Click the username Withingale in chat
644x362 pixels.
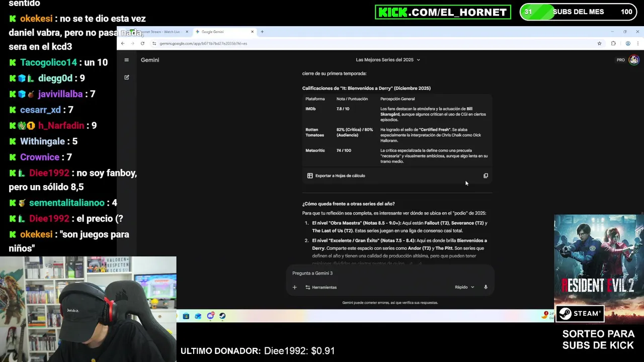point(42,141)
